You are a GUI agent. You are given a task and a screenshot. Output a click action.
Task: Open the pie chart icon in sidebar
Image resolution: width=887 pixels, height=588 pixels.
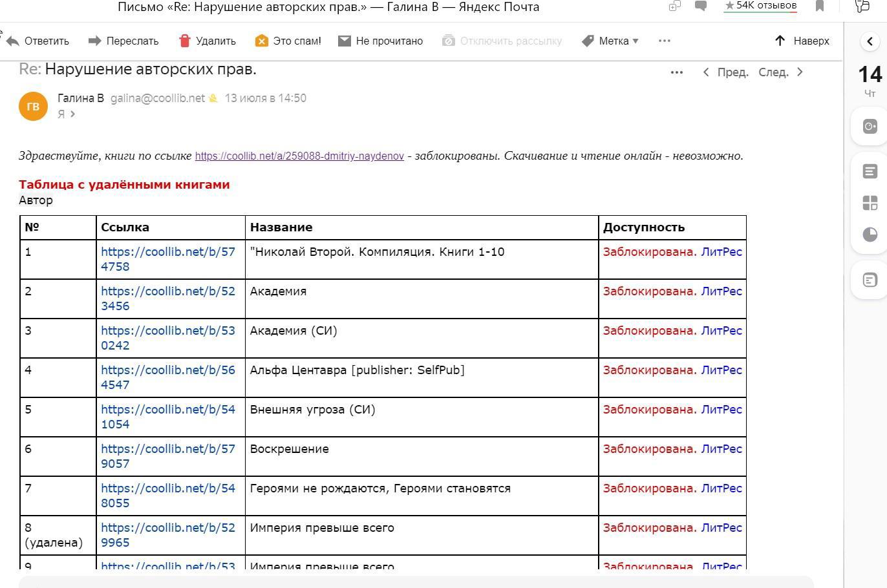870,235
